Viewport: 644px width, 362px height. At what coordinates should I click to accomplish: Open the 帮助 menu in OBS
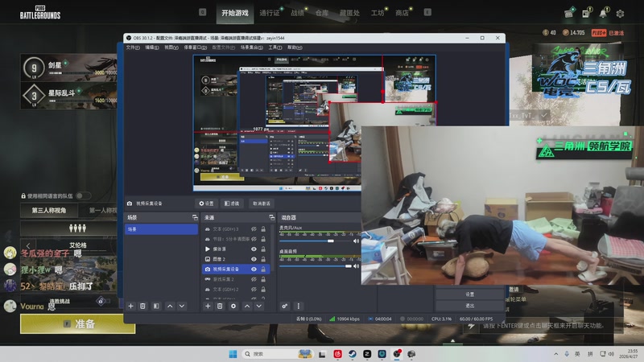tap(295, 47)
